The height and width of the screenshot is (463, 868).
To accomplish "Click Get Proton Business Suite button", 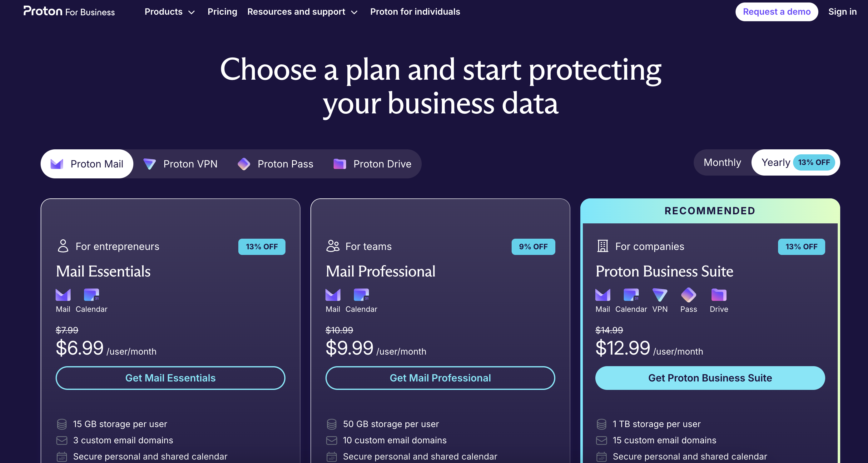I will [710, 378].
